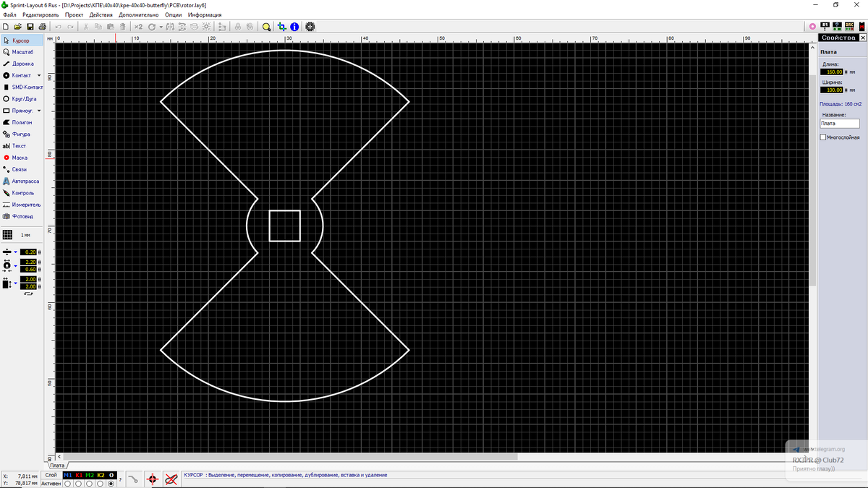Viewport: 868px width, 488px height.
Task: Select the Круг/Дуга tool
Action: [x=22, y=99]
